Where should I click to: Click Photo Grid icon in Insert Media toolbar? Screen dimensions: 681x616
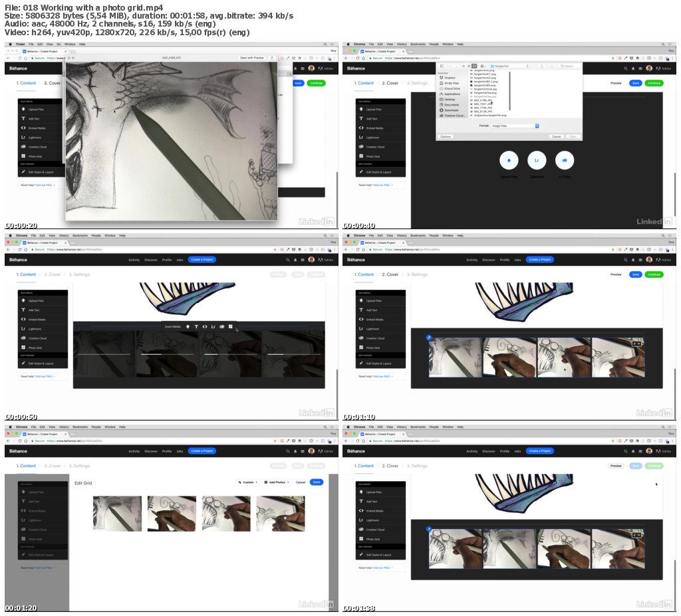(230, 326)
